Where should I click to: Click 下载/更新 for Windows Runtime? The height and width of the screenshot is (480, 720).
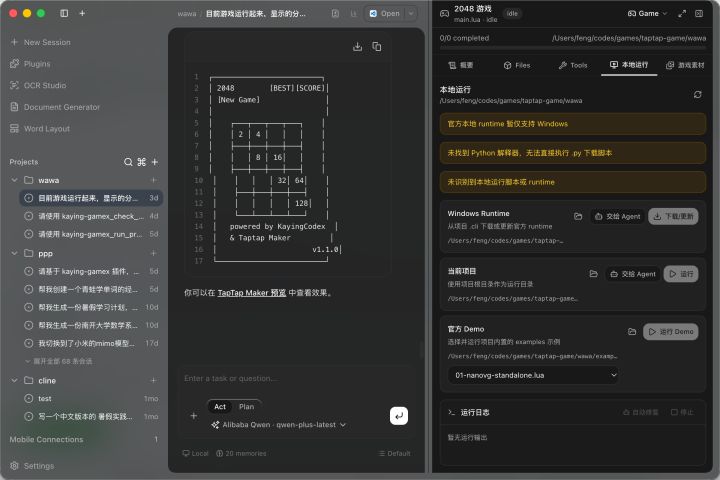pyautogui.click(x=673, y=216)
